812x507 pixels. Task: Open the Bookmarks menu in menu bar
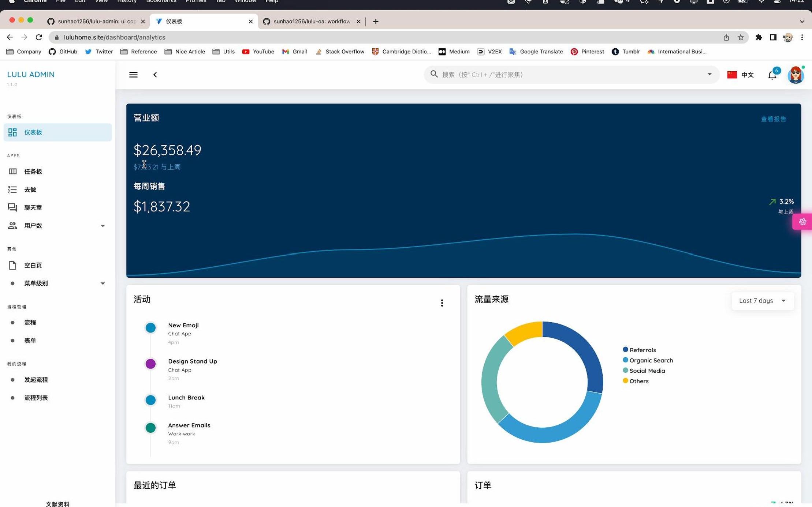[161, 1]
